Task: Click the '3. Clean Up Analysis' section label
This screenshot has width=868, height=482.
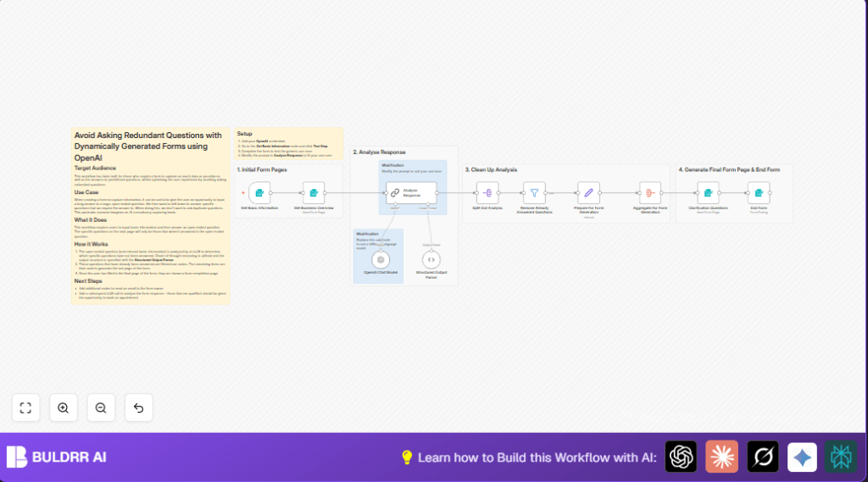Action: pos(491,169)
